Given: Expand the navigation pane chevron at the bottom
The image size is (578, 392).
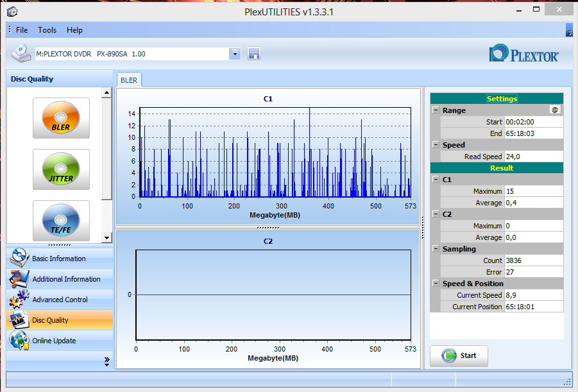Looking at the screenshot, I should [x=107, y=361].
